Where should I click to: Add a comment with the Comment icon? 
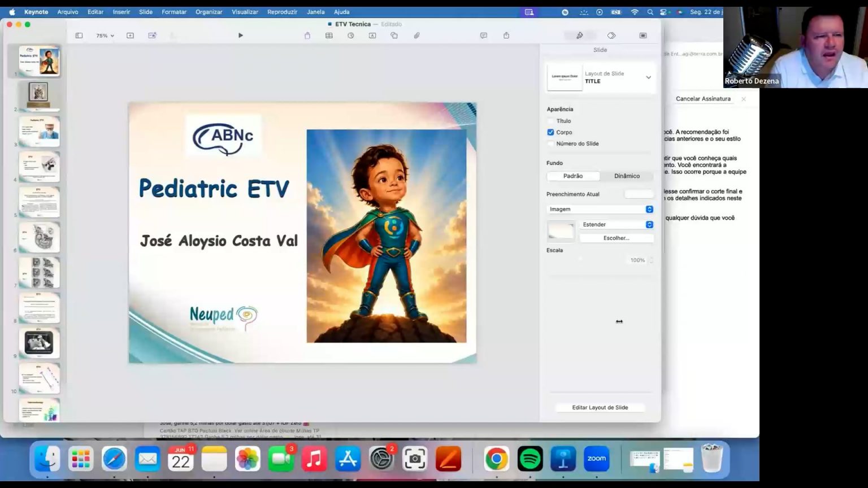(x=484, y=36)
